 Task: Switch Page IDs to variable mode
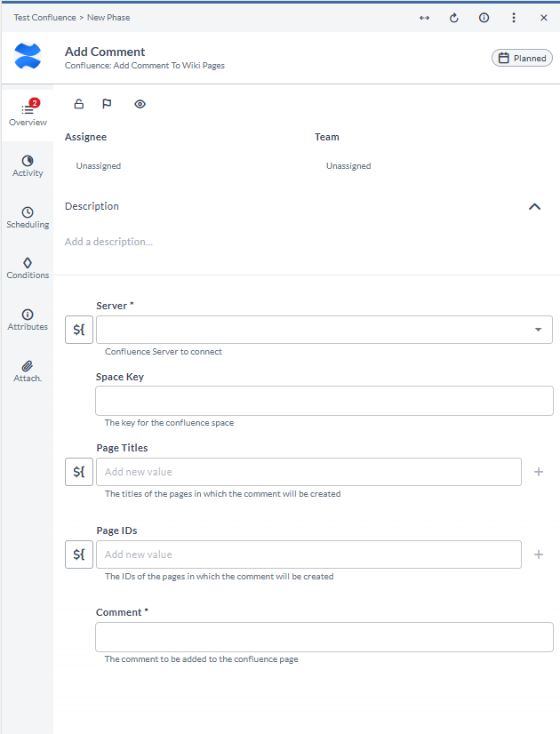point(79,554)
